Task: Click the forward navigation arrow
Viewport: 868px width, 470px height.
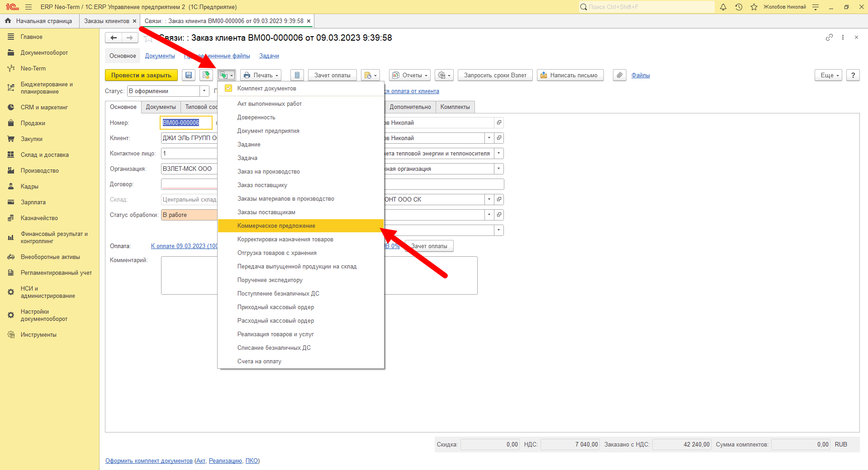Action: (x=130, y=38)
